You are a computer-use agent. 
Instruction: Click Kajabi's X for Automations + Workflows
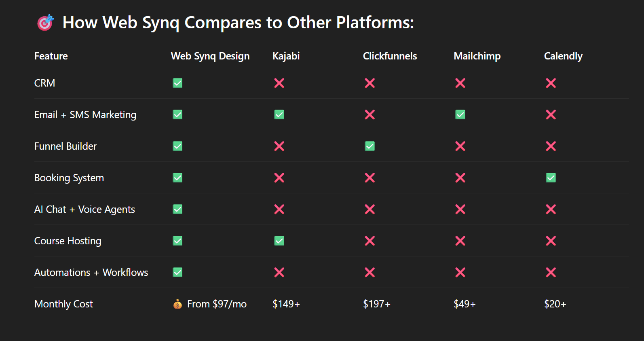[x=279, y=272]
